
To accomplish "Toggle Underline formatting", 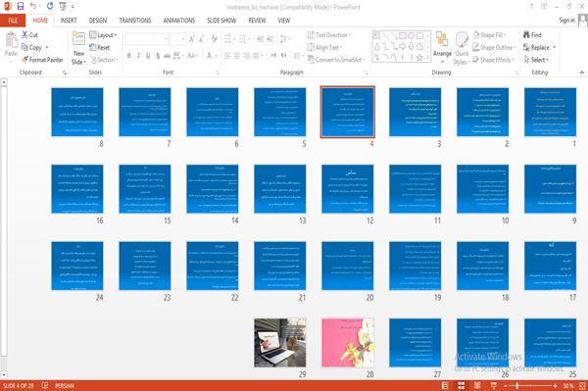I will (x=148, y=56).
